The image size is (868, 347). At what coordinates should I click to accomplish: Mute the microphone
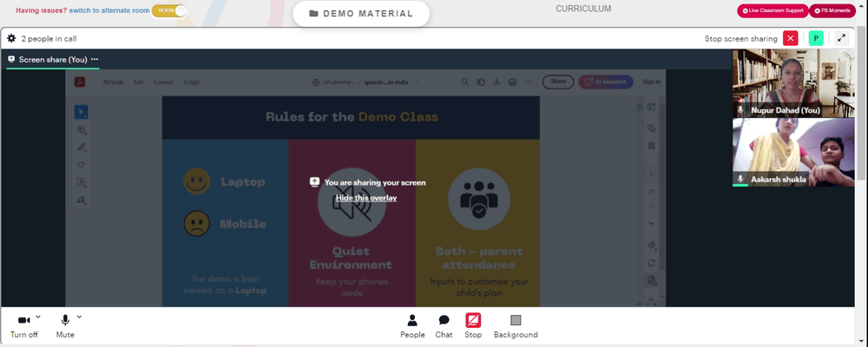click(x=65, y=326)
